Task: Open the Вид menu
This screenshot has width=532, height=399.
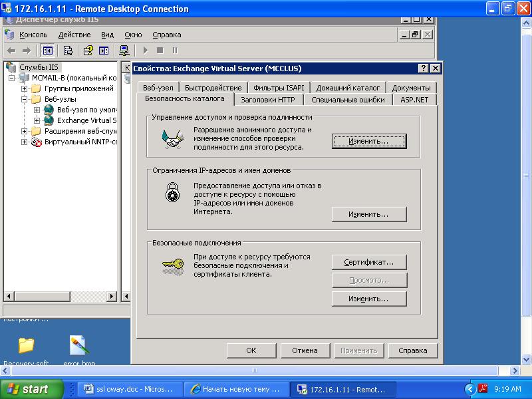Action: [x=107, y=35]
